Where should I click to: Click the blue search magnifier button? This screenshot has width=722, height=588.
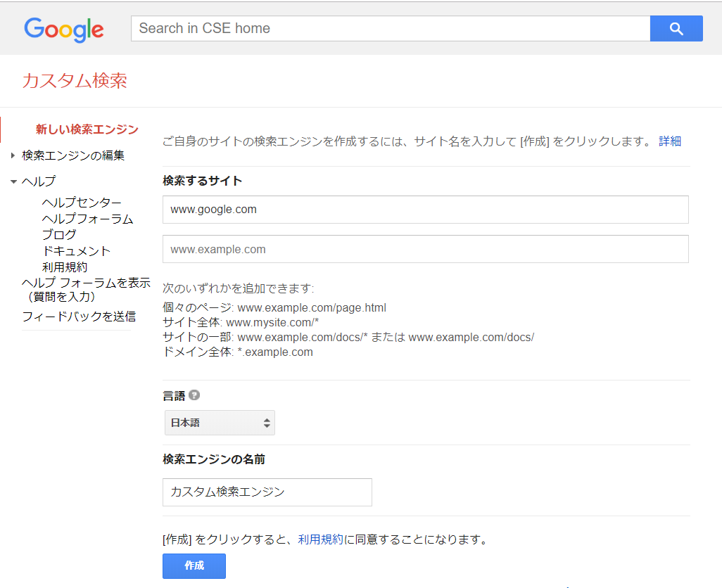(x=676, y=28)
